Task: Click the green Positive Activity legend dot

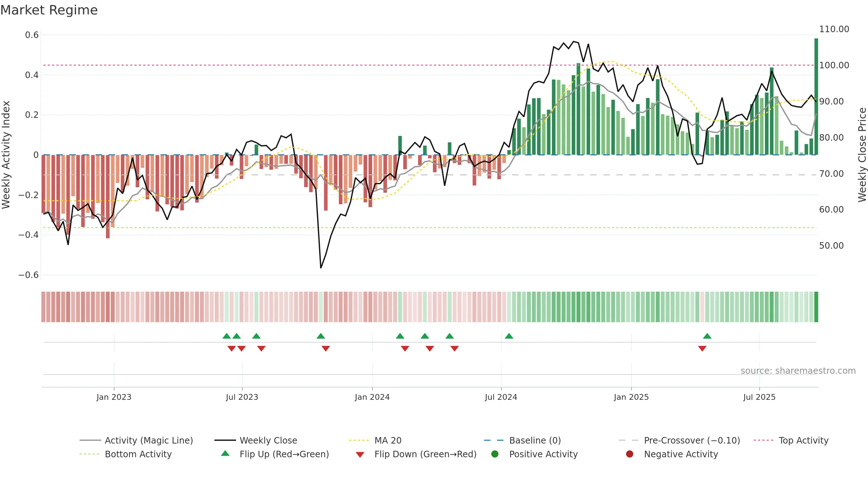Action: click(x=495, y=454)
